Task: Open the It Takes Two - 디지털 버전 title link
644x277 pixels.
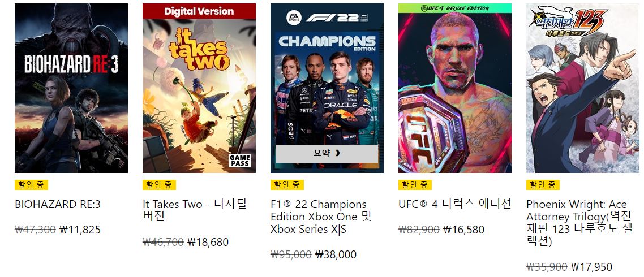Action: coord(195,210)
